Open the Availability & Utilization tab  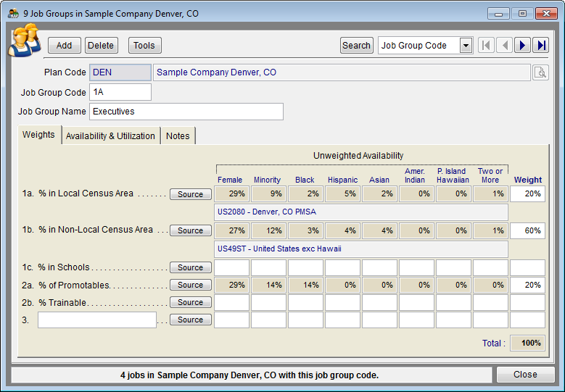click(110, 135)
